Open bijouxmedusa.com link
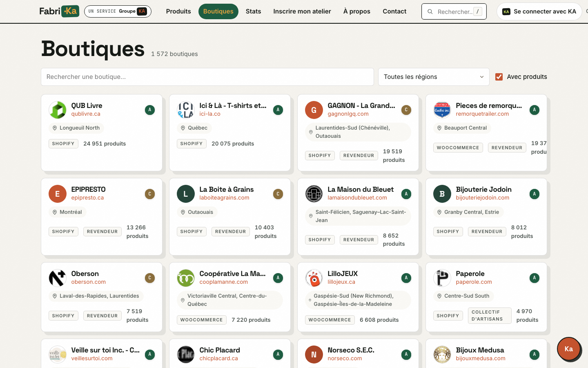The image size is (588, 368). tap(481, 359)
